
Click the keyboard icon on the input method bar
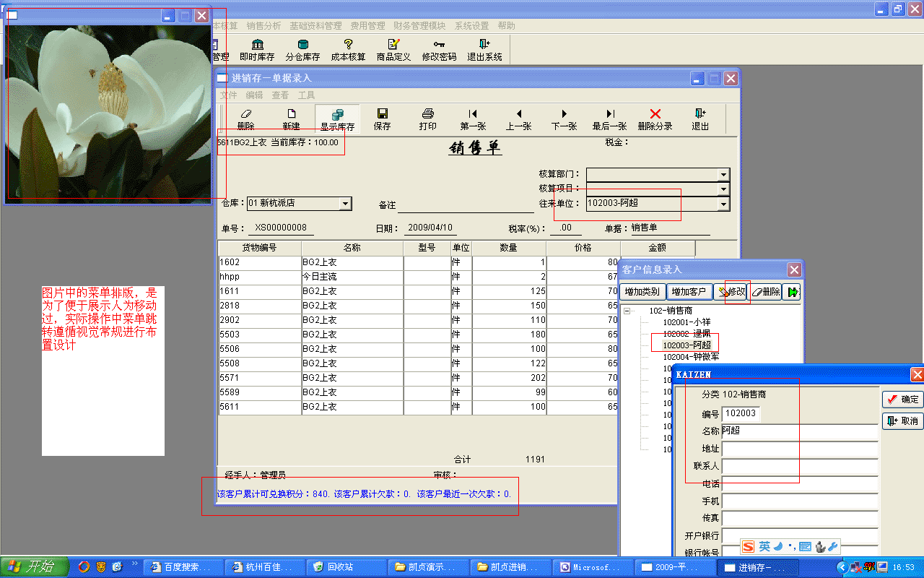tap(805, 547)
